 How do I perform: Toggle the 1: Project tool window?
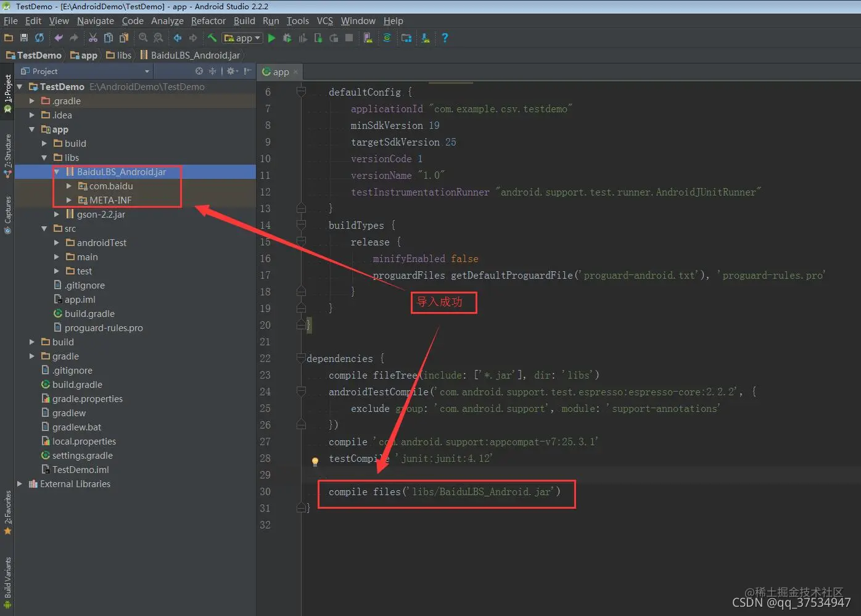7,94
